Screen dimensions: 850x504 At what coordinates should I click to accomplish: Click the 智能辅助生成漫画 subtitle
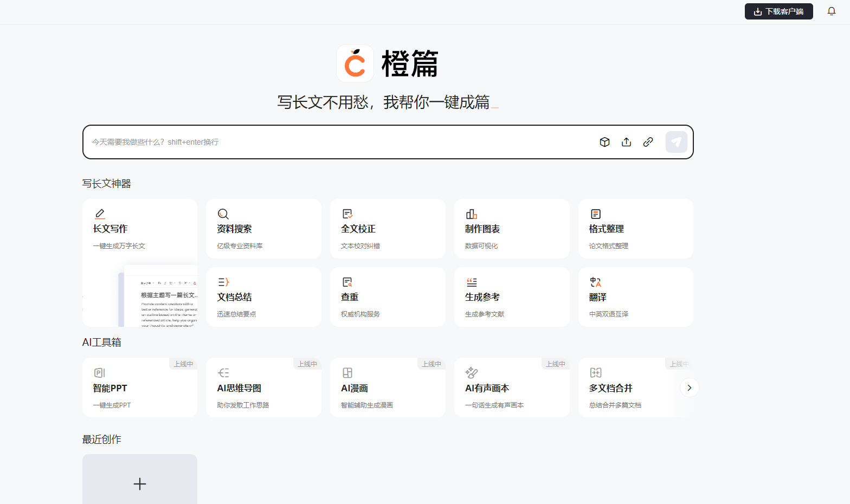coord(367,405)
